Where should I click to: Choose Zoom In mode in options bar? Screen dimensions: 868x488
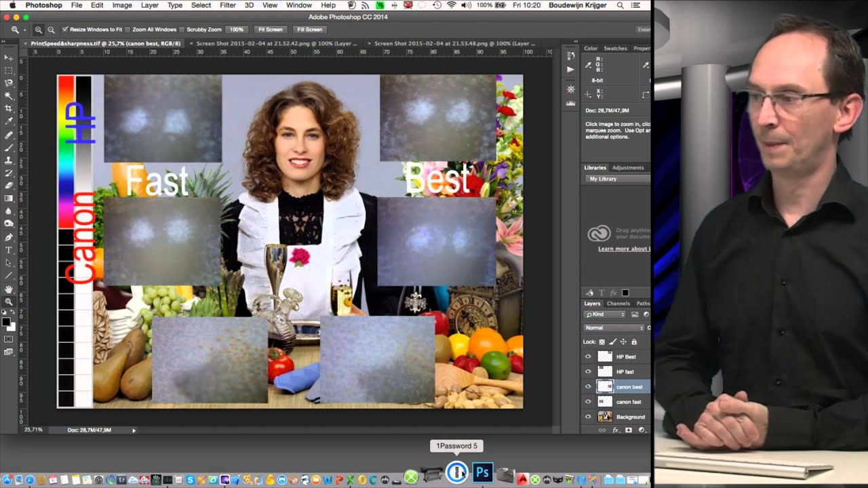(x=39, y=30)
